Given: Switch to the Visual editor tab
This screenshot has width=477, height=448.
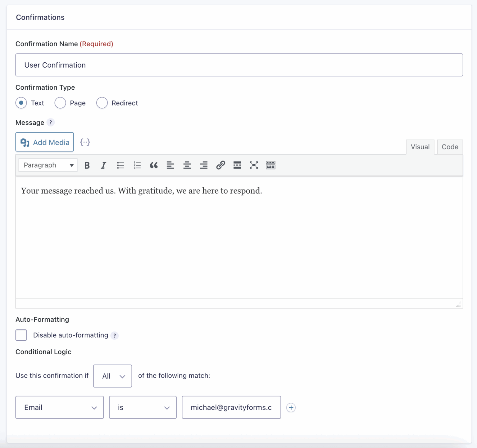Looking at the screenshot, I should (420, 147).
